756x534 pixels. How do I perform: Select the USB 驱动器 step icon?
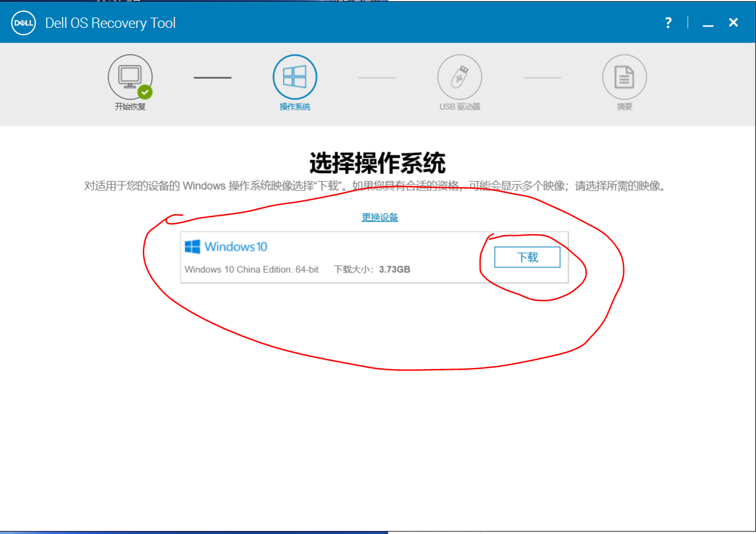point(460,77)
